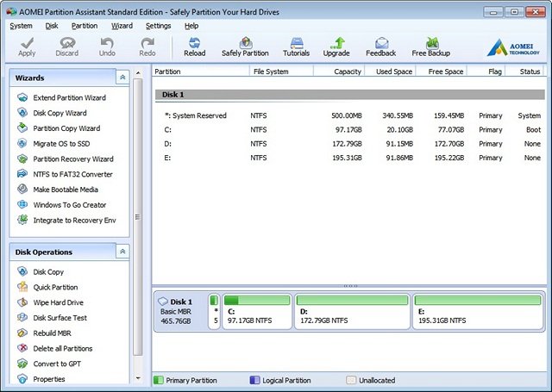Select the C: partition row
Image resolution: width=552 pixels, height=392 pixels.
(x=350, y=130)
